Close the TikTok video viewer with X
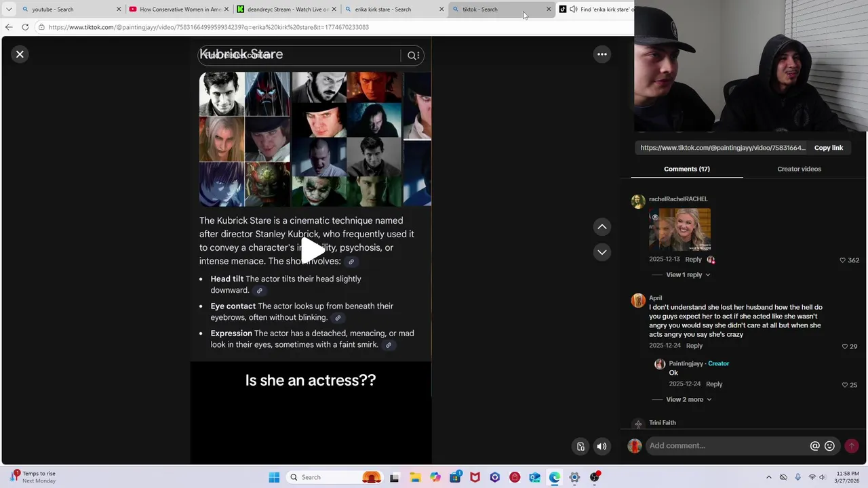868x488 pixels. pyautogui.click(x=20, y=54)
